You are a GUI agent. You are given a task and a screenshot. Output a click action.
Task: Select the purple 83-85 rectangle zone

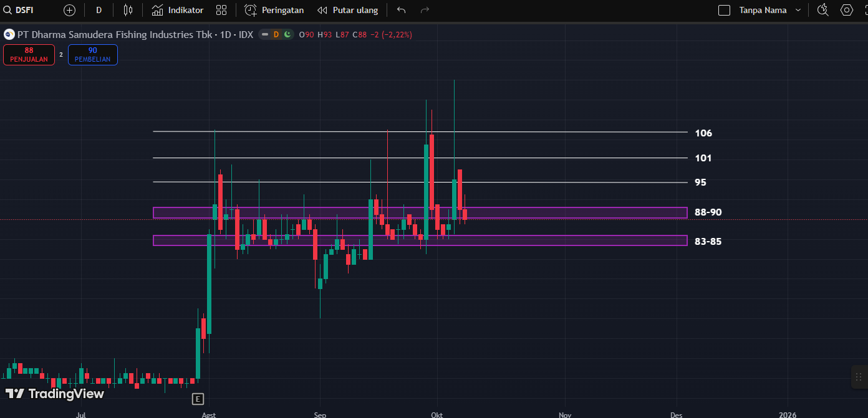point(420,240)
